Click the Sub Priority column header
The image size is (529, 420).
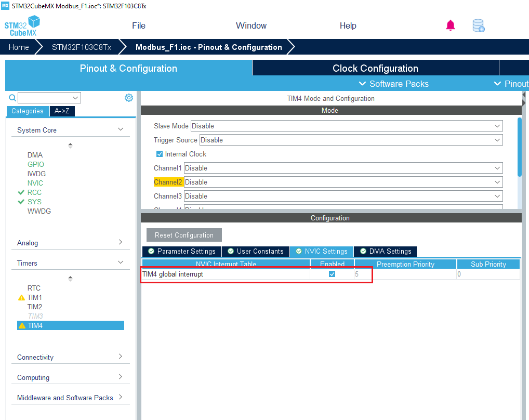pos(488,264)
